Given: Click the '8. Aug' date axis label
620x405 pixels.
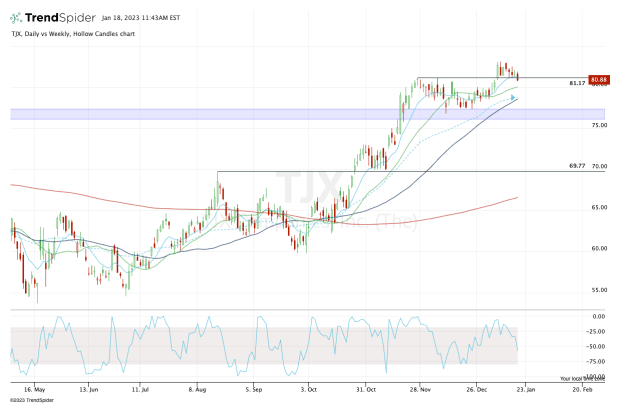Looking at the screenshot, I should pyautogui.click(x=197, y=390).
